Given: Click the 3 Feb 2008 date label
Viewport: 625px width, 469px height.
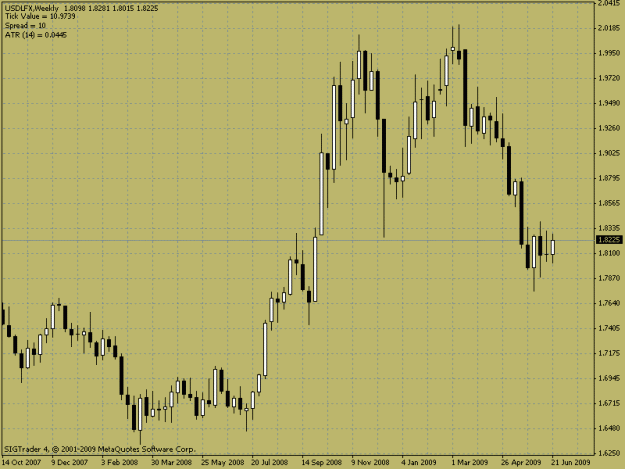Looking at the screenshot, I should 120,463.
